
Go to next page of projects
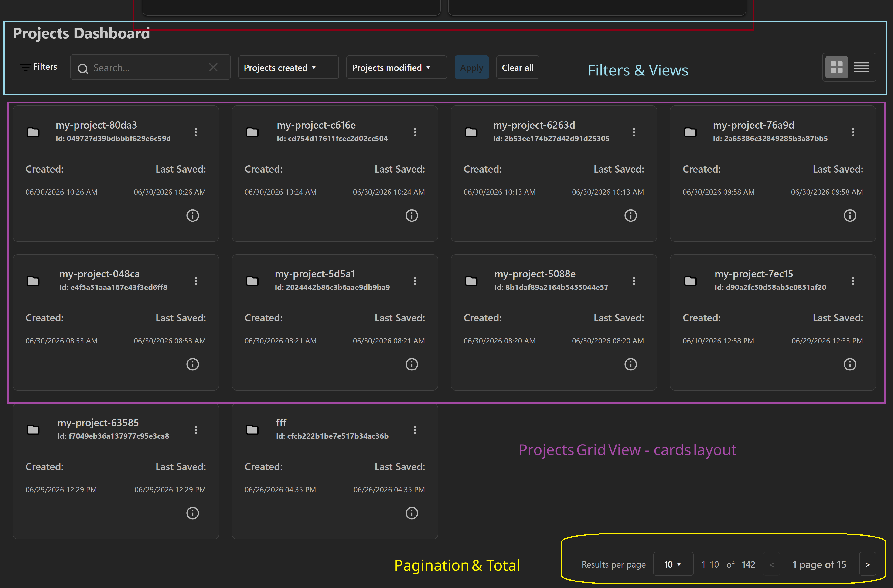tap(867, 564)
